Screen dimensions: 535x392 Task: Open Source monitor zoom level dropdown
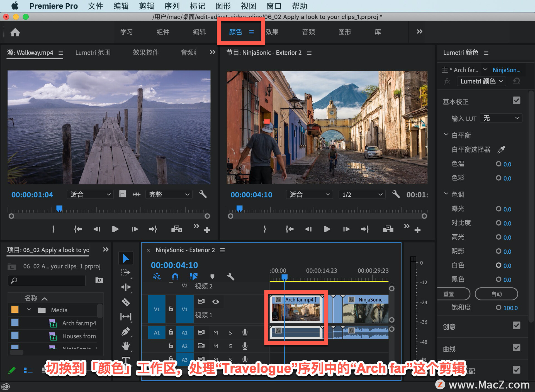[x=90, y=194]
